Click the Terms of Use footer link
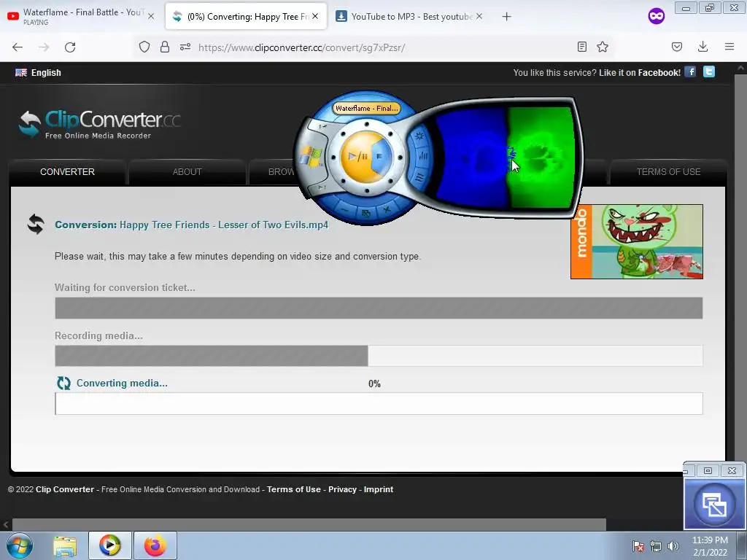The height and width of the screenshot is (560, 747). coord(293,489)
